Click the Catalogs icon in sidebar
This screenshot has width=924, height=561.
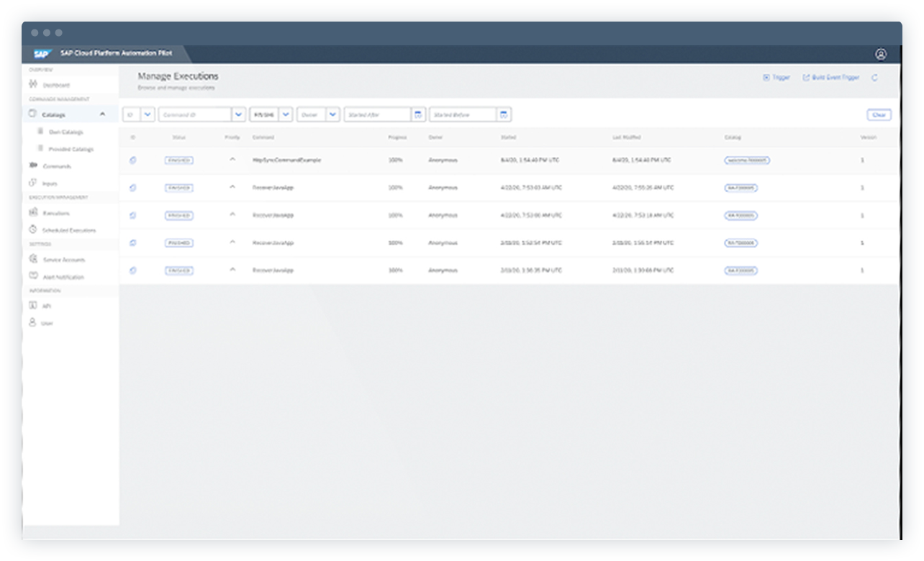[32, 114]
